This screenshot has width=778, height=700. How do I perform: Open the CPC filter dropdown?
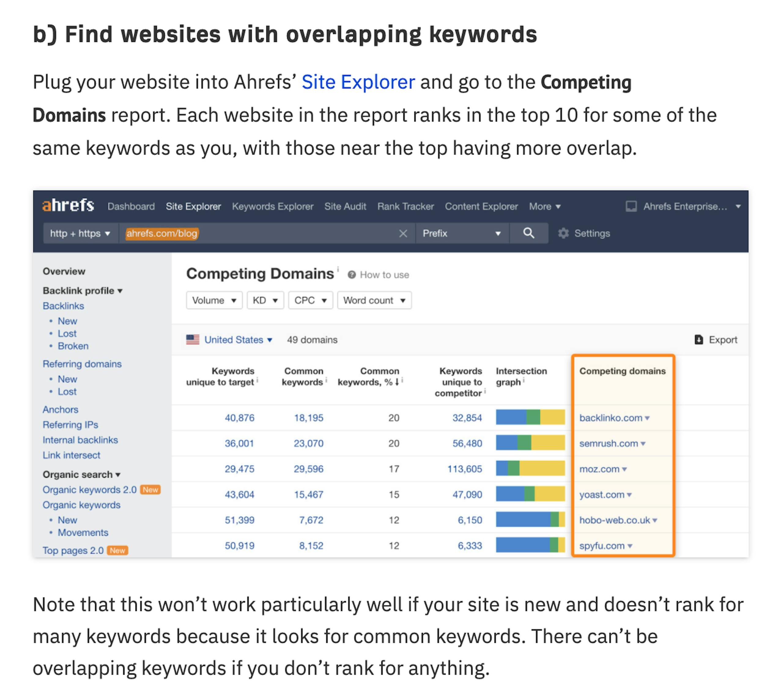pos(311,300)
